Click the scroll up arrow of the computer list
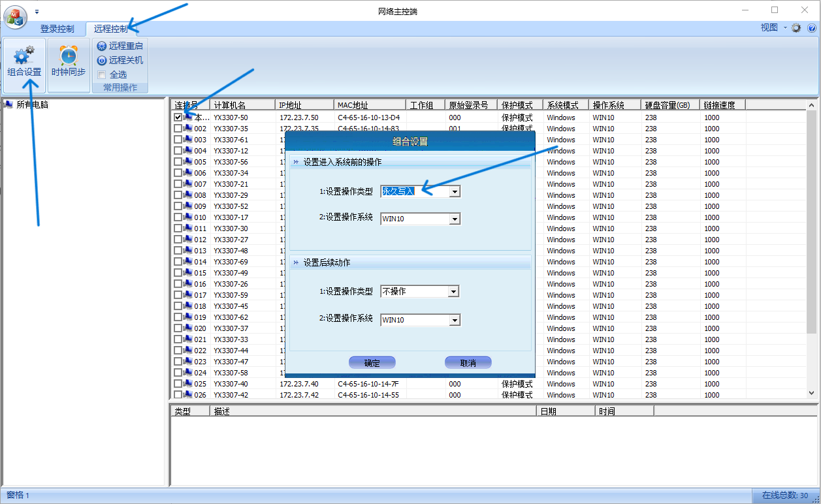This screenshot has width=821, height=504. [x=813, y=105]
